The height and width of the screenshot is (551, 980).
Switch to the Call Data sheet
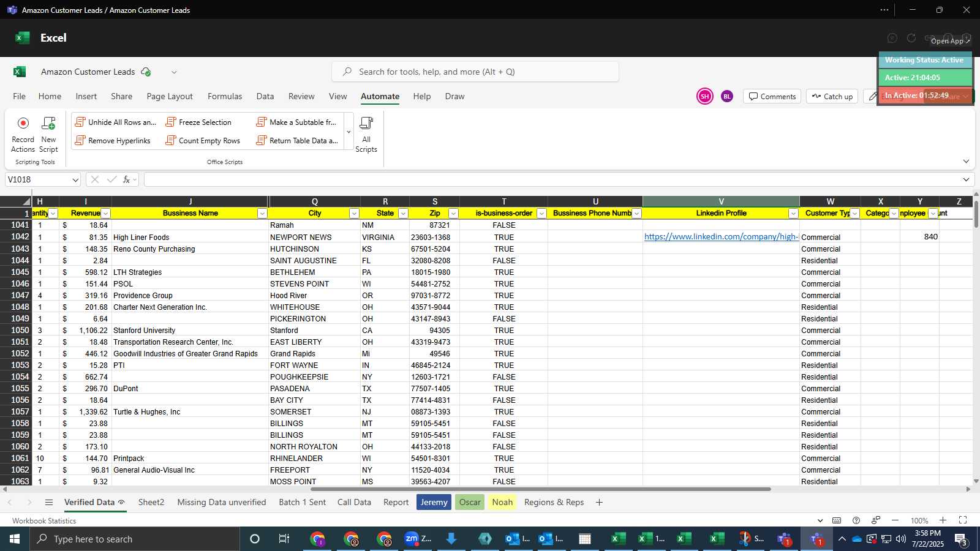(354, 503)
